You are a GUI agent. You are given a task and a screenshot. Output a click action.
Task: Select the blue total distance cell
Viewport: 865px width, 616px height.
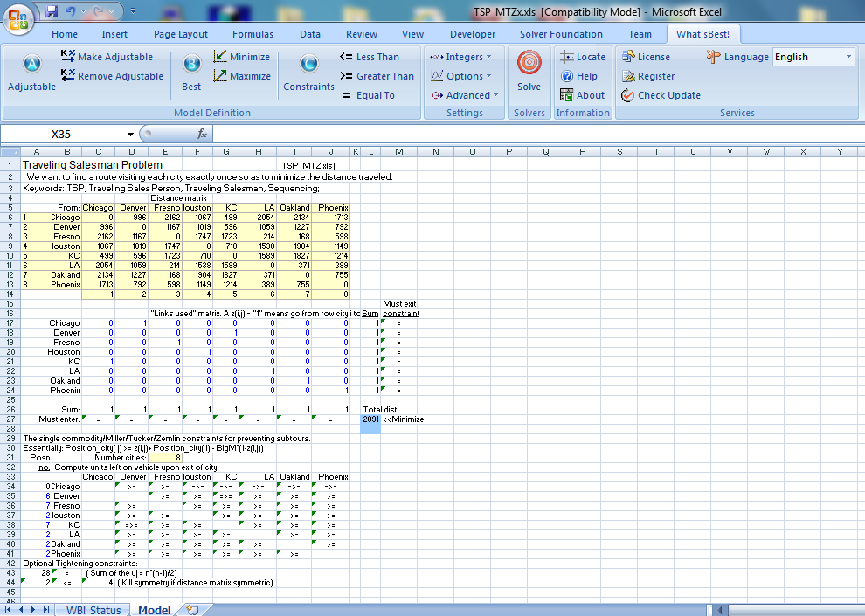tap(370, 419)
